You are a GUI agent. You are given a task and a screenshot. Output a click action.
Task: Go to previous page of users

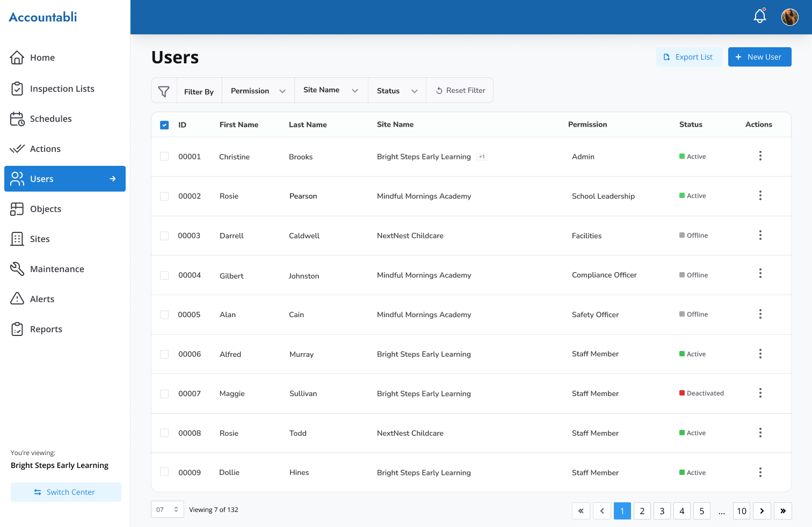602,511
